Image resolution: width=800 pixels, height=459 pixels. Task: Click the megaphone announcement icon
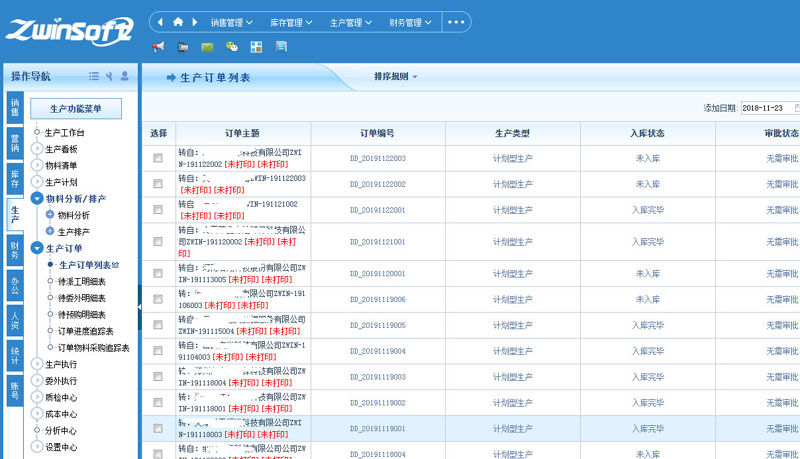pyautogui.click(x=158, y=47)
